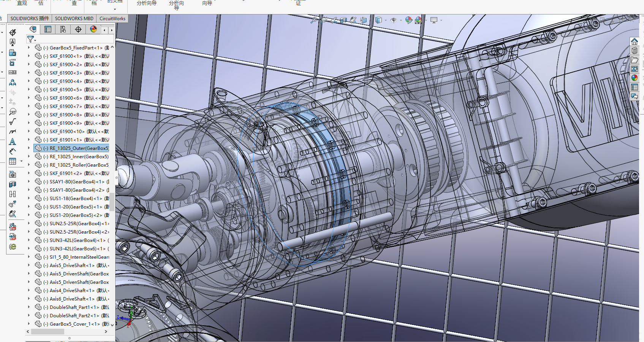644x342 pixels.
Task: Click the Display Style cube icon
Action: coord(378,20)
